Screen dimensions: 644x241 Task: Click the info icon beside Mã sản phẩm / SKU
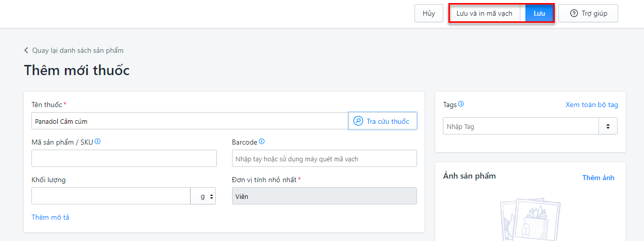[x=97, y=142]
